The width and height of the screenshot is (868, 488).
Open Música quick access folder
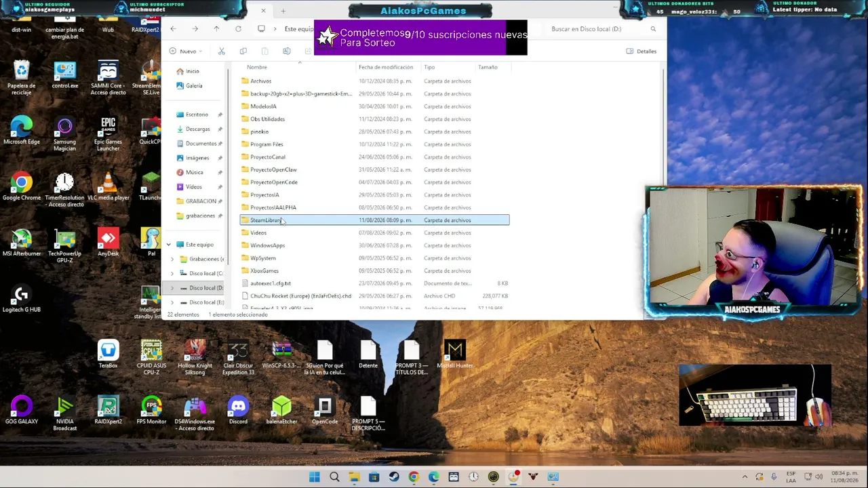coord(189,172)
